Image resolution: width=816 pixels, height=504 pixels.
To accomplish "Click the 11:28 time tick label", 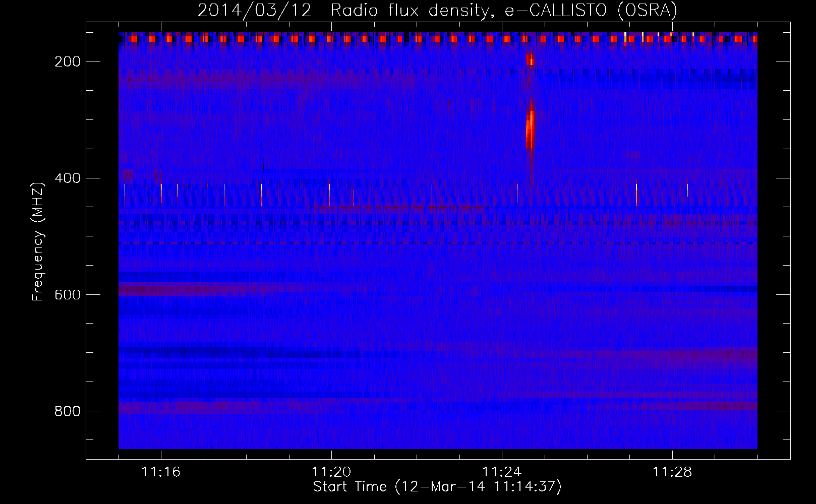I will pos(672,472).
